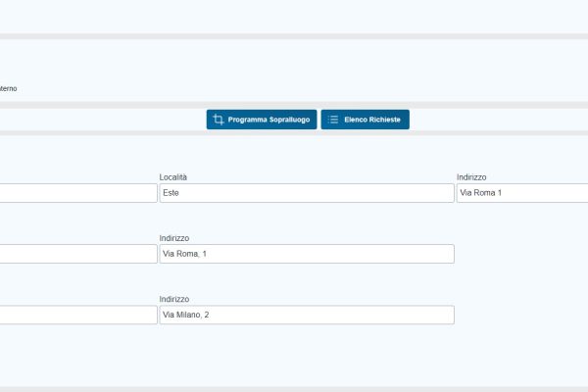588x392 pixels.
Task: Click the Programma Sopralluogo button
Action: (x=262, y=120)
